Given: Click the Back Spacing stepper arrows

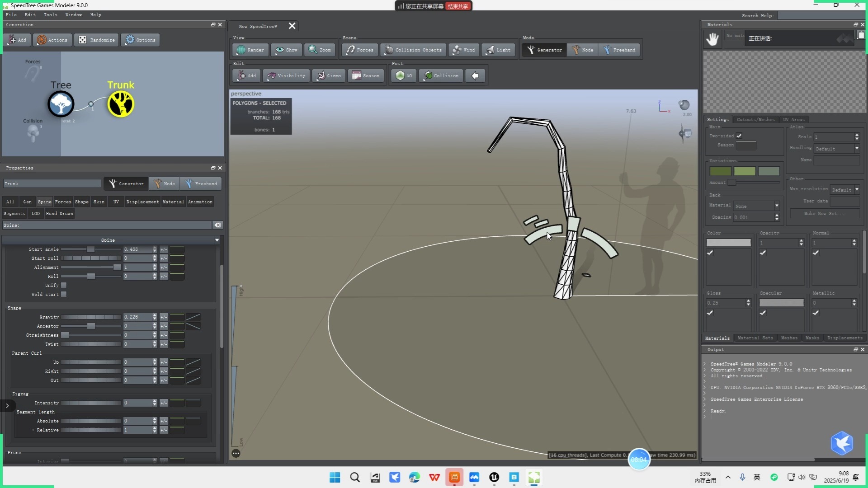Looking at the screenshot, I should [777, 217].
